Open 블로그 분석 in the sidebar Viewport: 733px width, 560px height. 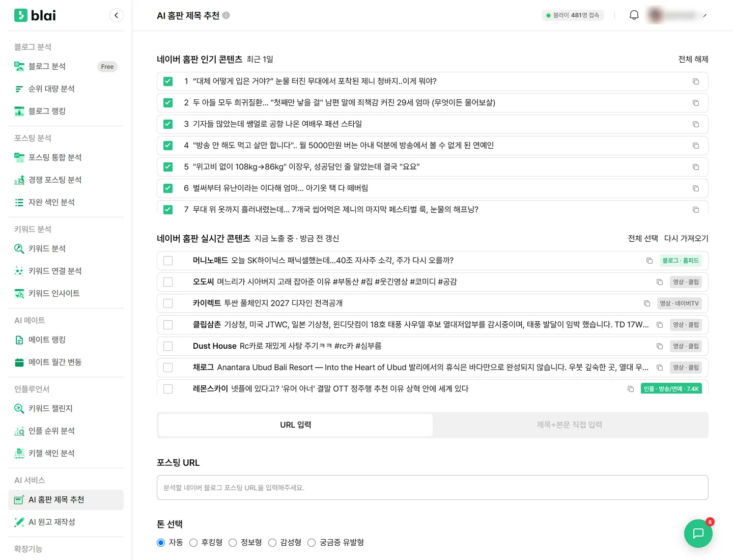[66, 66]
